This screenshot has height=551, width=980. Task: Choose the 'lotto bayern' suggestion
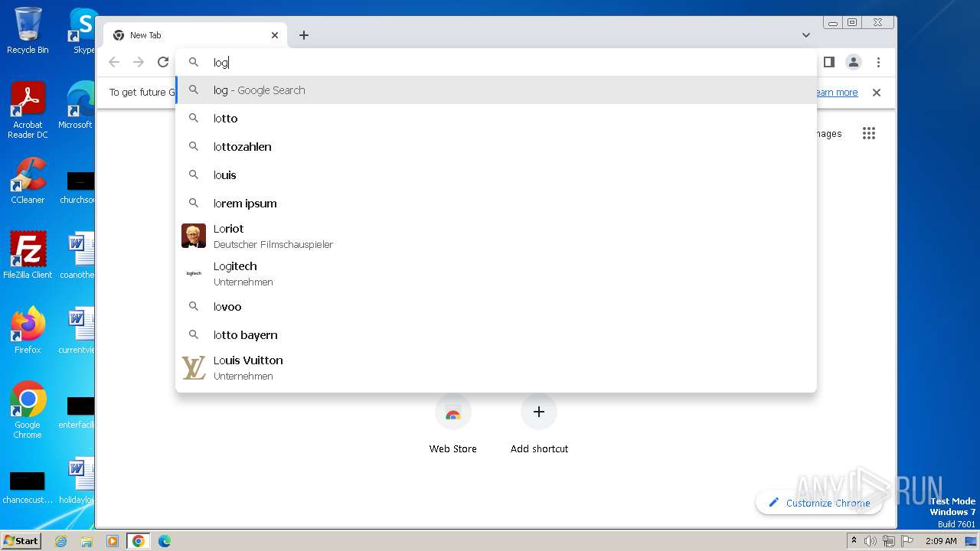496,335
